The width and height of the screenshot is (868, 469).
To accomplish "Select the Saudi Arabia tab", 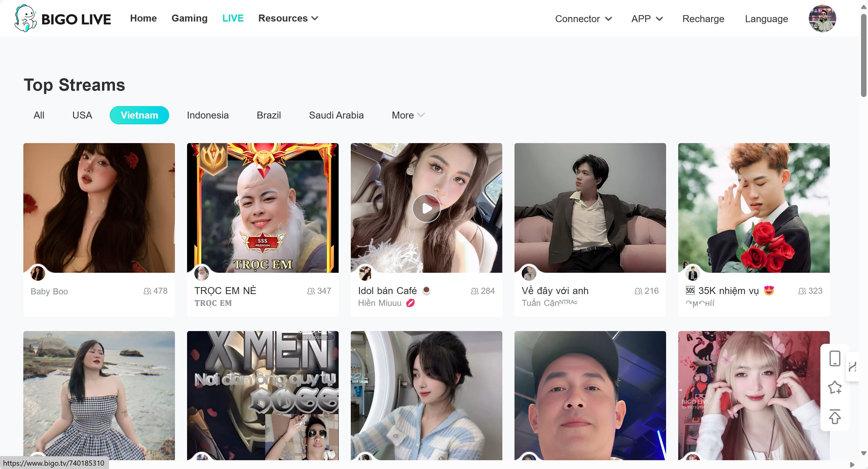I will pyautogui.click(x=336, y=115).
